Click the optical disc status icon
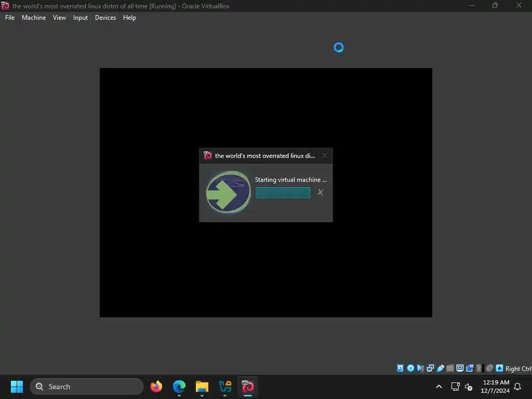Screen dimensions: 532x399 [x=410, y=368]
